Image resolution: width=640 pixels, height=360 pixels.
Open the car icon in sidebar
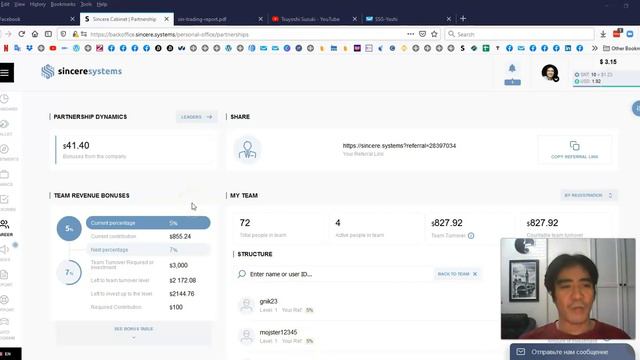4,322
